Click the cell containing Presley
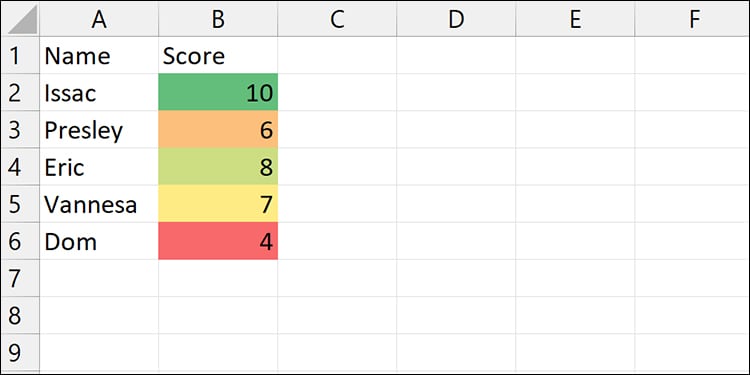Image resolution: width=750 pixels, height=375 pixels. [x=99, y=130]
